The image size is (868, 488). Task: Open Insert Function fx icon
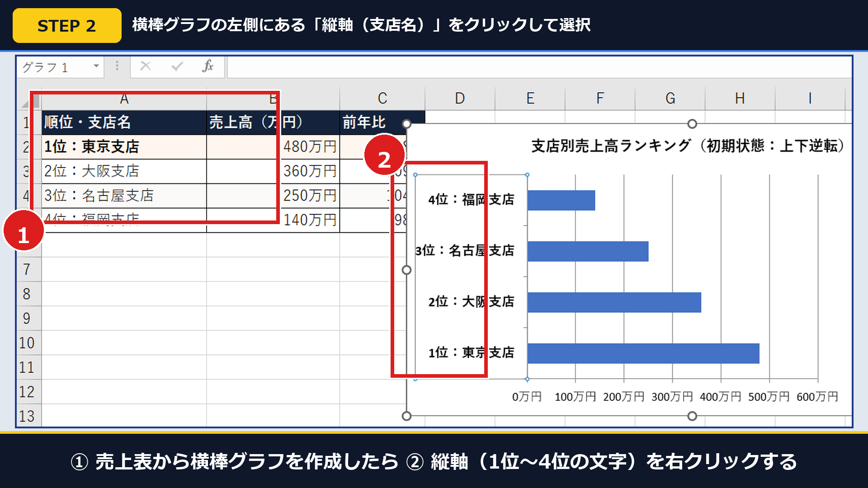pos(208,66)
